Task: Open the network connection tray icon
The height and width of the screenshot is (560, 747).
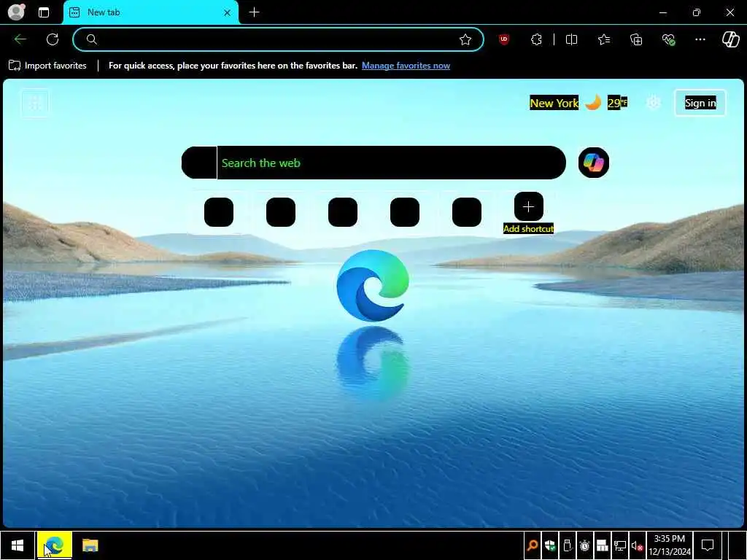Action: click(620, 545)
